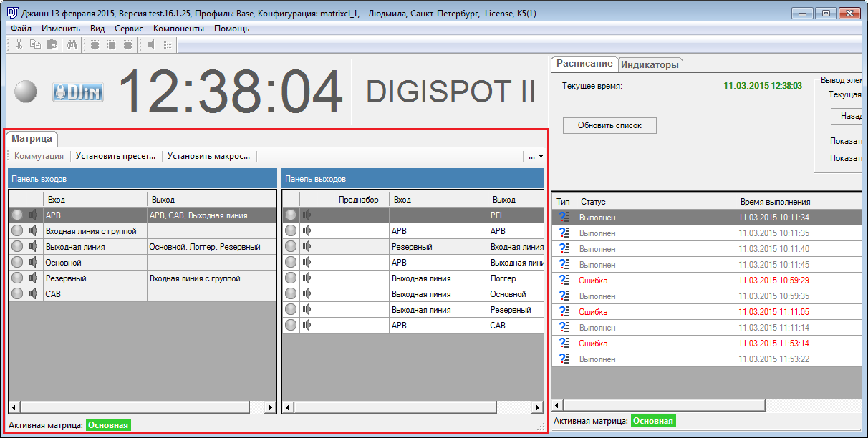Image resolution: width=868 pixels, height=438 pixels.
Task: Open the Помощь menu
Action: click(x=232, y=29)
